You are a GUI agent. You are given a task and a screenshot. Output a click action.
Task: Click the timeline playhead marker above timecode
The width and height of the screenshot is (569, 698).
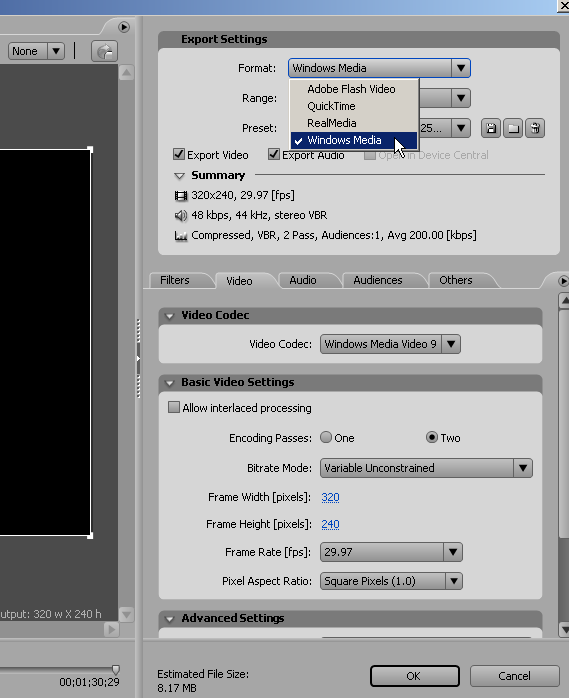pyautogui.click(x=116, y=670)
